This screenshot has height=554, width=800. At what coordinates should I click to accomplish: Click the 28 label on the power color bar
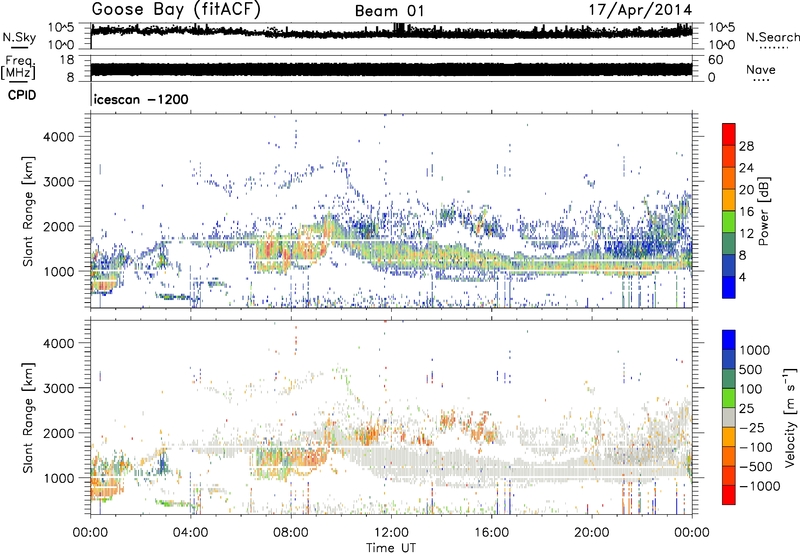point(746,146)
